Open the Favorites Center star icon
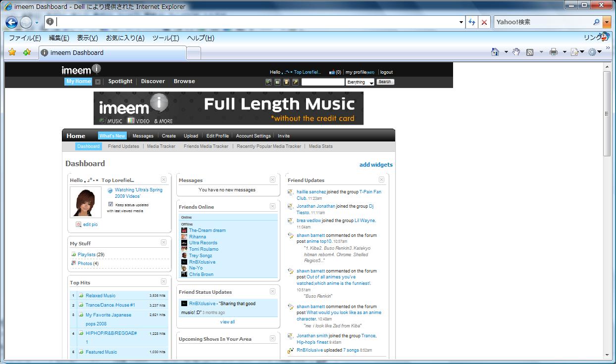The image size is (616, 364). click(x=12, y=52)
